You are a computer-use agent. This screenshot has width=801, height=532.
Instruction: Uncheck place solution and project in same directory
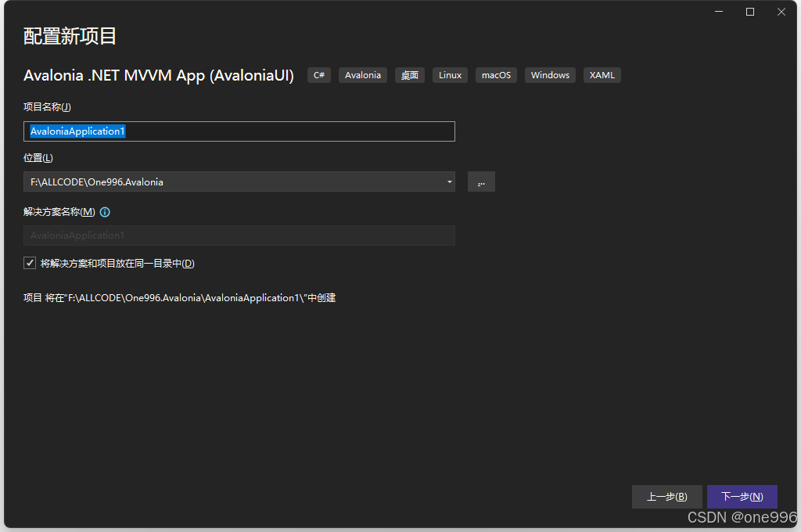30,263
